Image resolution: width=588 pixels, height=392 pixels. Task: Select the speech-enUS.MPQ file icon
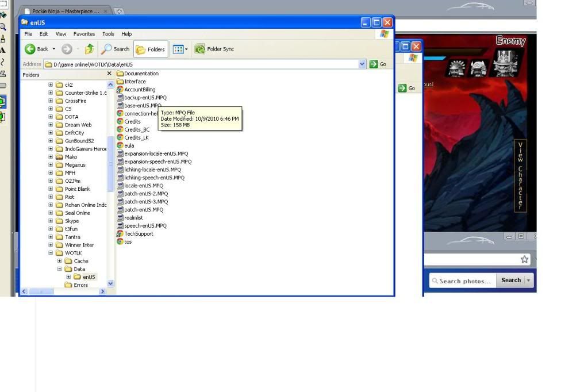tap(120, 225)
